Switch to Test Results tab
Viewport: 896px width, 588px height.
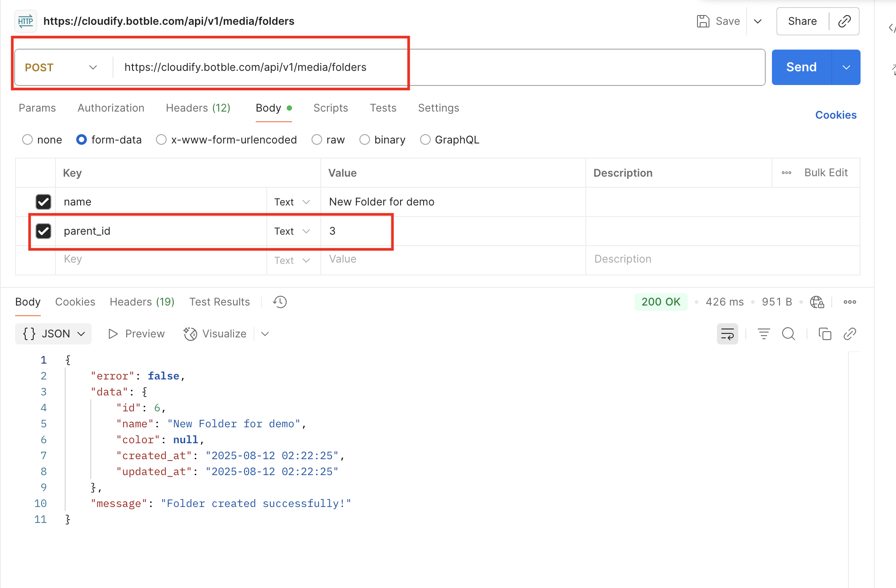coord(219,302)
